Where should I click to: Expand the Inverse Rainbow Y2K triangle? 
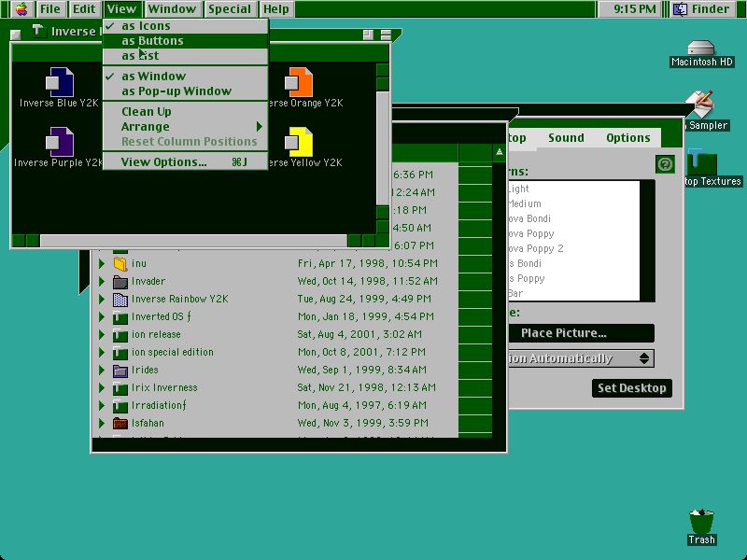pos(102,299)
